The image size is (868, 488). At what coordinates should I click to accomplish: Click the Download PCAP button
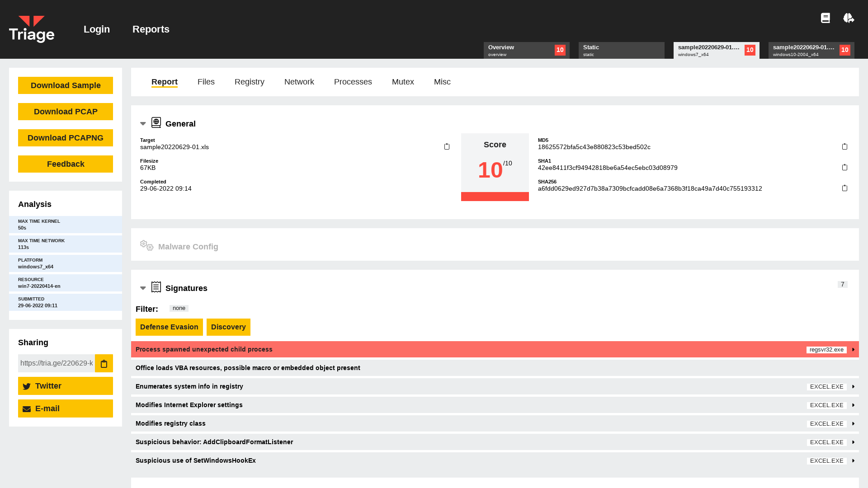[x=65, y=112]
